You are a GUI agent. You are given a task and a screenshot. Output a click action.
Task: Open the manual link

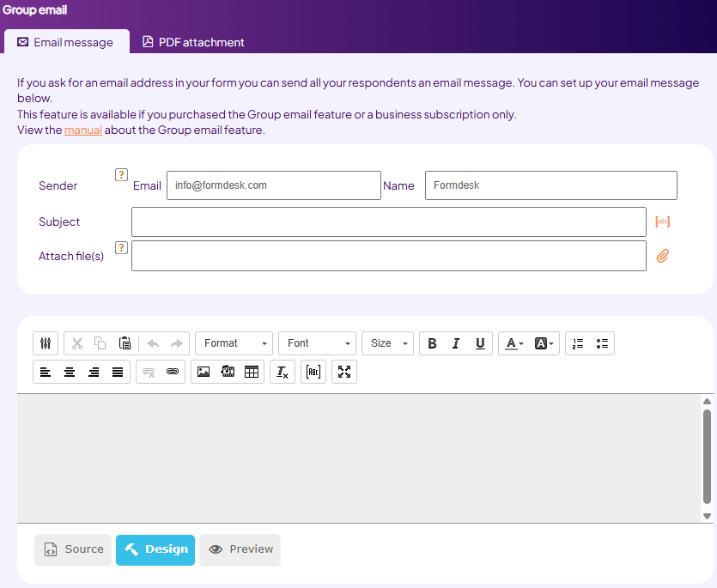[x=82, y=130]
